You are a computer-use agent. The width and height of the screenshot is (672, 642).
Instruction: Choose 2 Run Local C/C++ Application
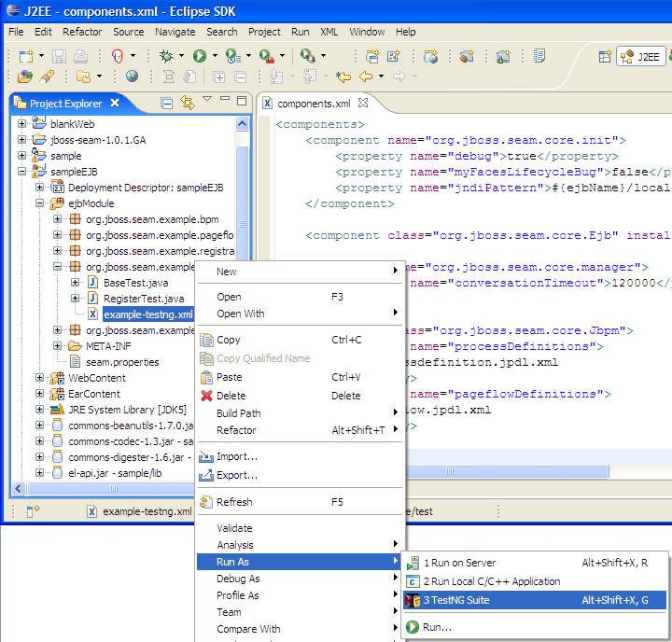(x=535, y=581)
